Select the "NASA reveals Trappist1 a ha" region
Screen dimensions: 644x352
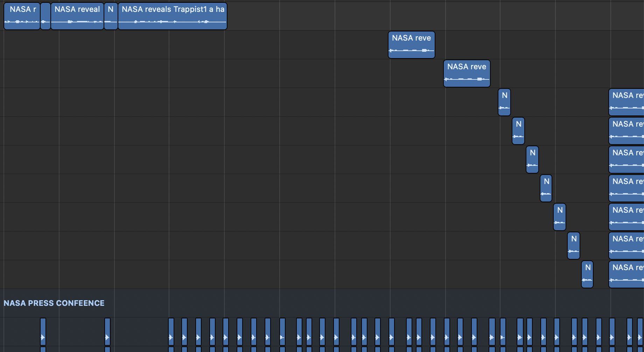point(173,16)
